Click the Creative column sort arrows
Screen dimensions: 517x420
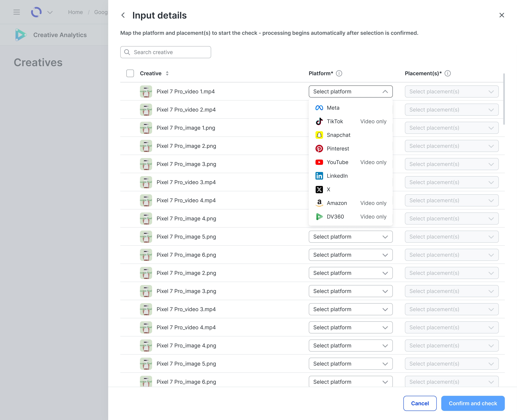167,73
